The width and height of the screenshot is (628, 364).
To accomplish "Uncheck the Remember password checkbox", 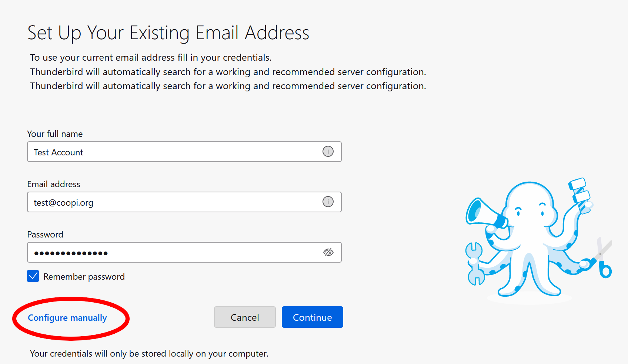I will pos(33,276).
